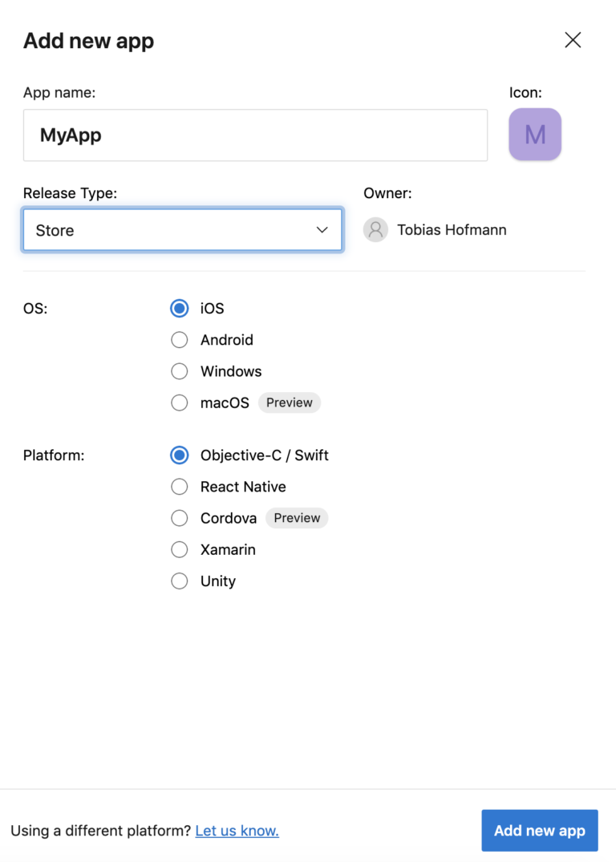The height and width of the screenshot is (862, 616).
Task: Select Android as the OS
Action: (x=179, y=339)
